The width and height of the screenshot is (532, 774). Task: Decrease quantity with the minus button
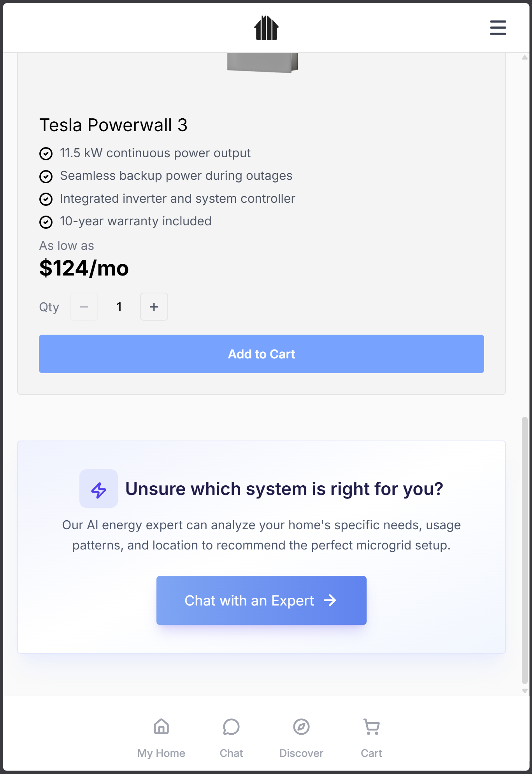84,307
